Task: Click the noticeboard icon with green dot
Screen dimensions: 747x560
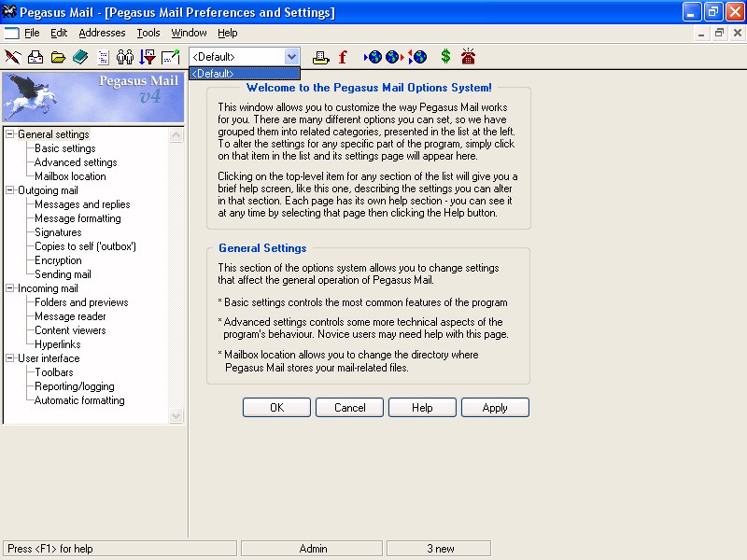Action: coord(171,57)
